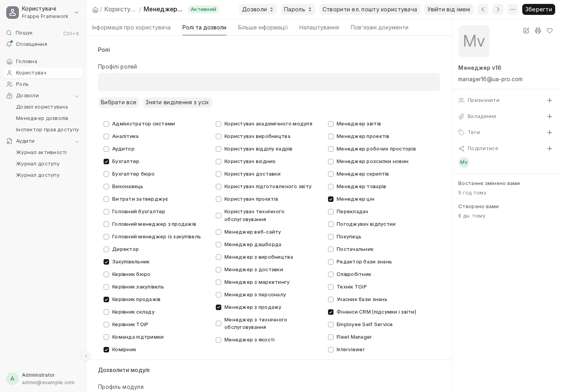Add an attachment with Вкладення plus icon
565x392 pixels.
(550, 116)
